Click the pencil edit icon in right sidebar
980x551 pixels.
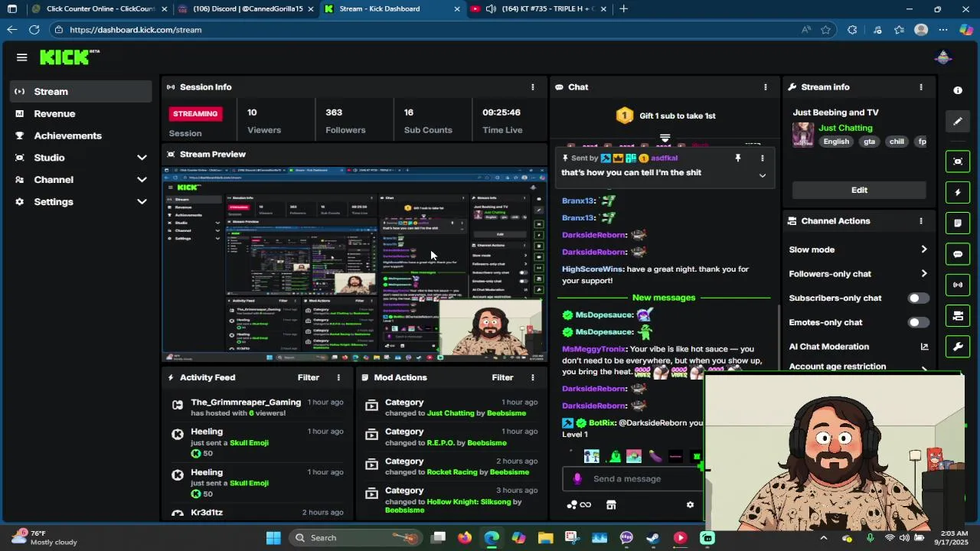point(958,121)
